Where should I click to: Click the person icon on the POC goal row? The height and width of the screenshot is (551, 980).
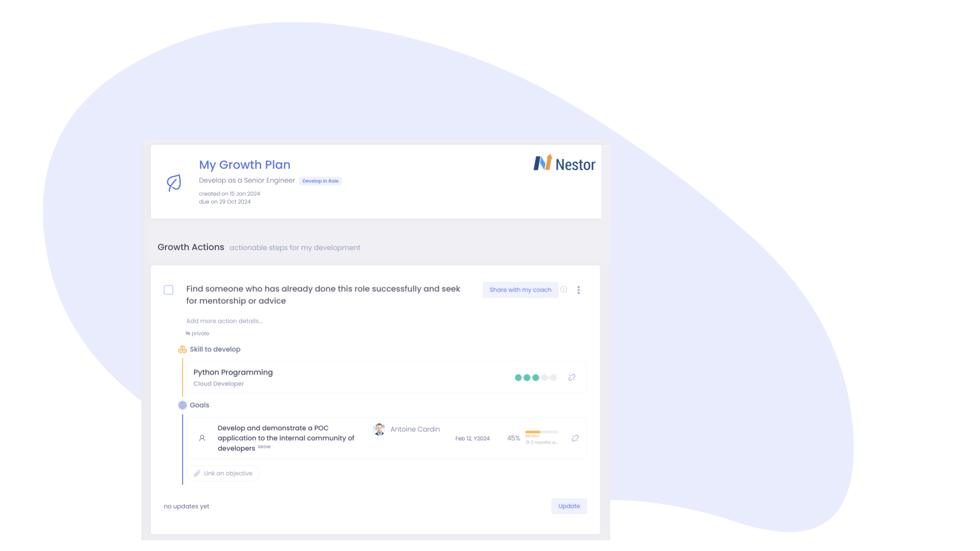201,438
